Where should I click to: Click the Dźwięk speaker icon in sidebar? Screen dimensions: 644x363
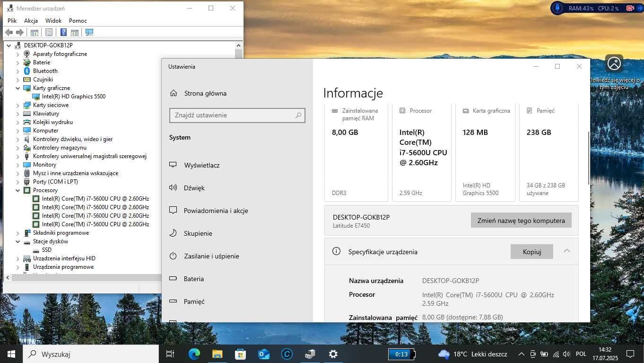[173, 188]
